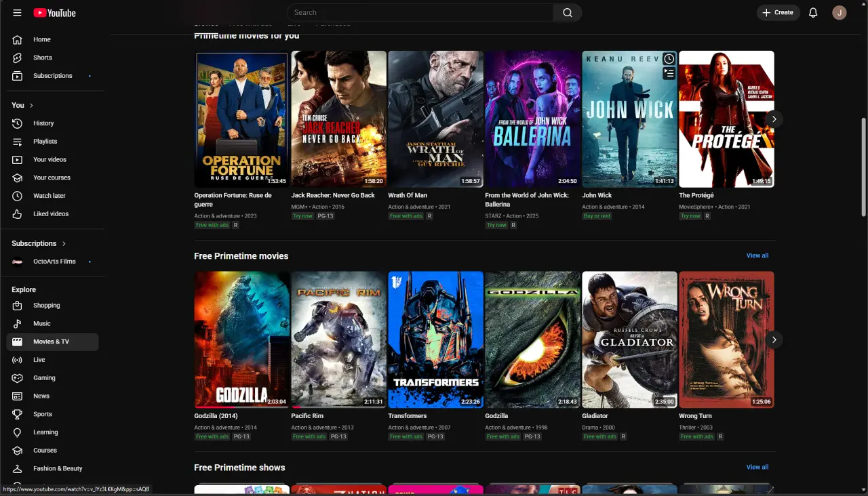Click the title 'Jack Reacher: Never Go Back'
This screenshot has height=496, width=868.
(x=333, y=195)
